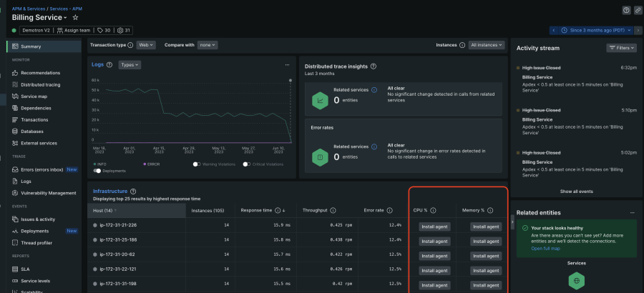Screen dimensions: 644x293
Task: Copy permalink using the link icon
Action: coord(638,10)
